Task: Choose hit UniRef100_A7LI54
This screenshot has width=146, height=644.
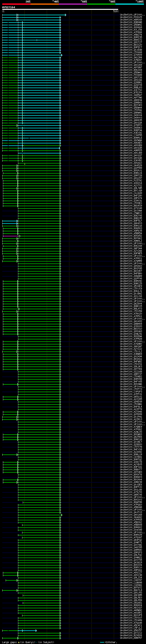Action: pyautogui.click(x=131, y=30)
